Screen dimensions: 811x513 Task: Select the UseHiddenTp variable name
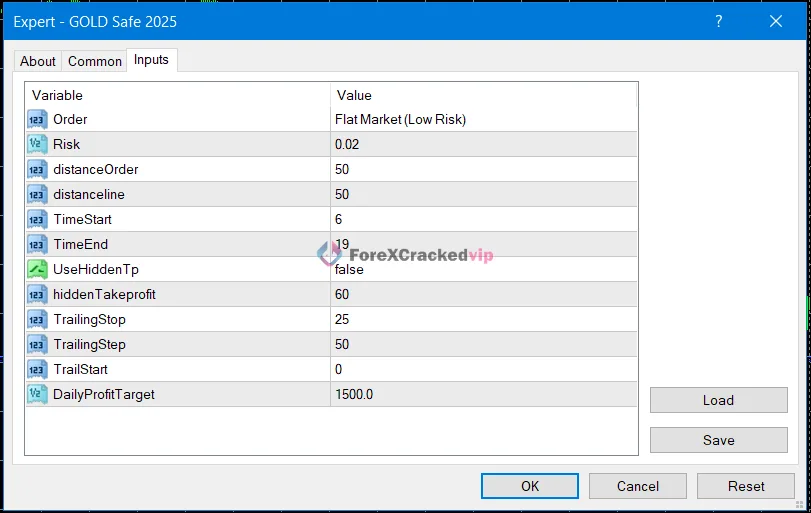(x=96, y=269)
